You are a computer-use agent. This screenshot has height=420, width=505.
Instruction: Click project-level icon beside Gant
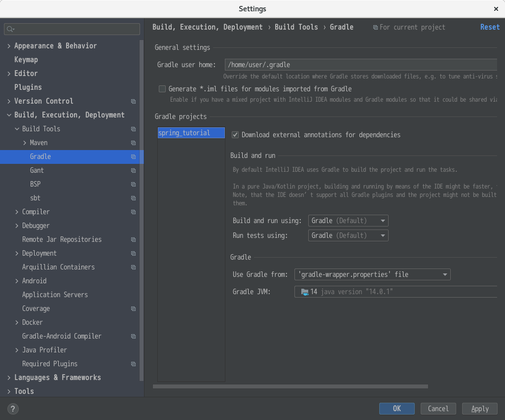click(x=133, y=170)
